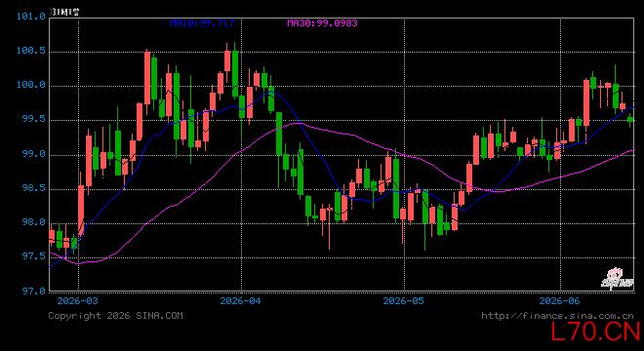Select the 100.0 price axis label
644x351 pixels.
[x=31, y=85]
